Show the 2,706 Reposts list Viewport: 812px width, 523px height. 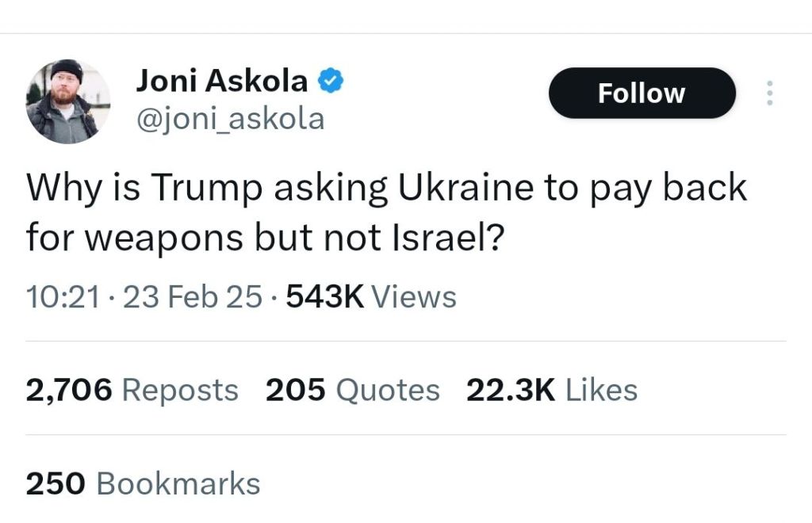tap(132, 390)
